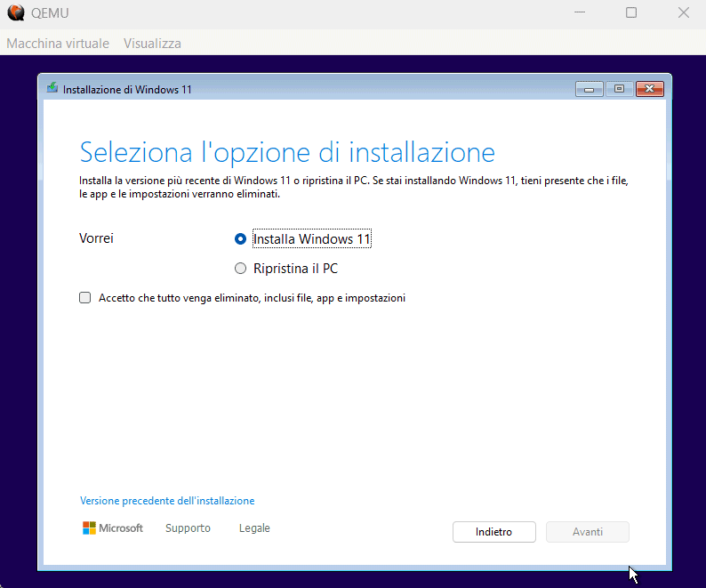
Task: Click the heading Seleziona l'opzione di installazione
Action: coord(287,152)
